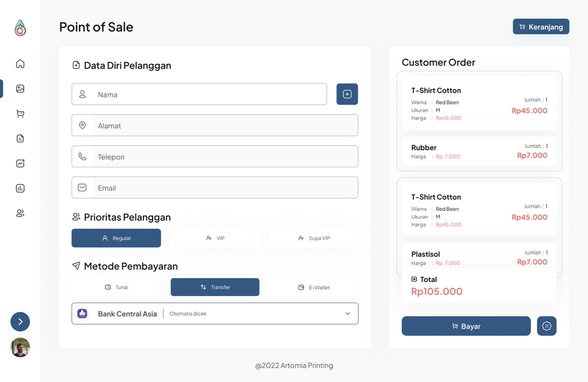
Task: Open the users sidebar icon
Action: coord(20,213)
